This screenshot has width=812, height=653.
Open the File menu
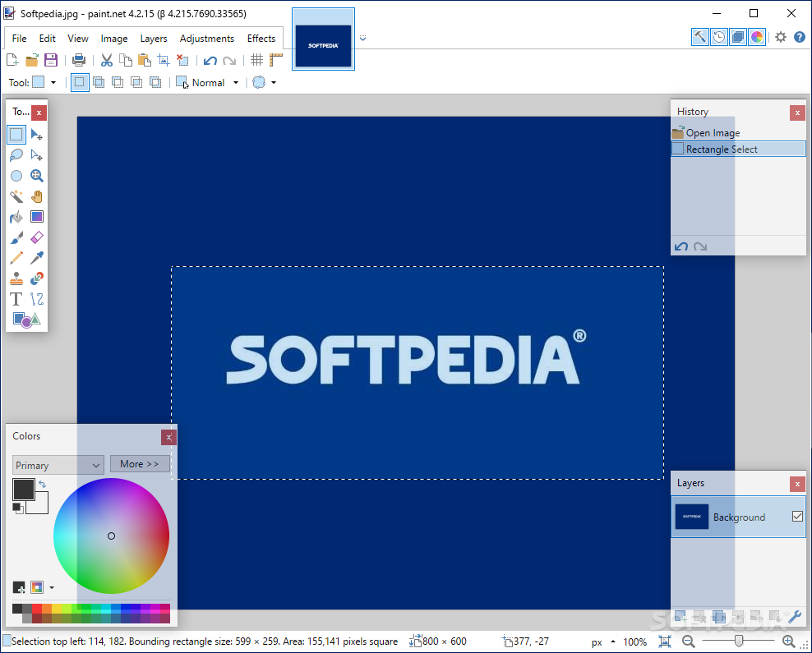click(19, 39)
